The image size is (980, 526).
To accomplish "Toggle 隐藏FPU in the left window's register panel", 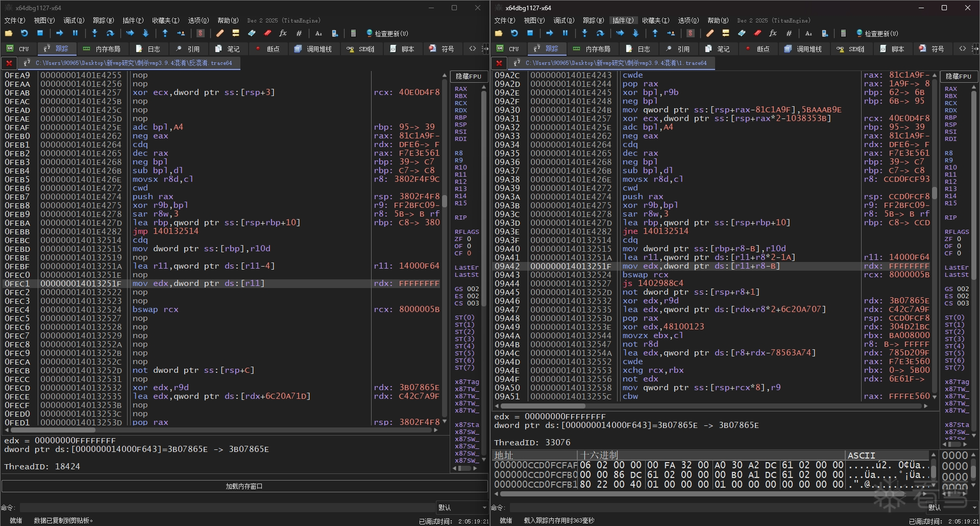I will click(468, 76).
